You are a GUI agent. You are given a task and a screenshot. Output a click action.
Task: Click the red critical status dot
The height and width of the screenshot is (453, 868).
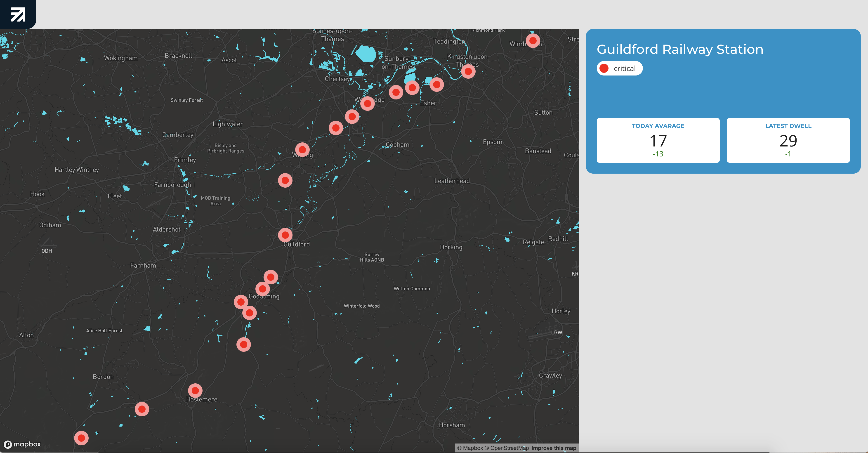pos(604,68)
